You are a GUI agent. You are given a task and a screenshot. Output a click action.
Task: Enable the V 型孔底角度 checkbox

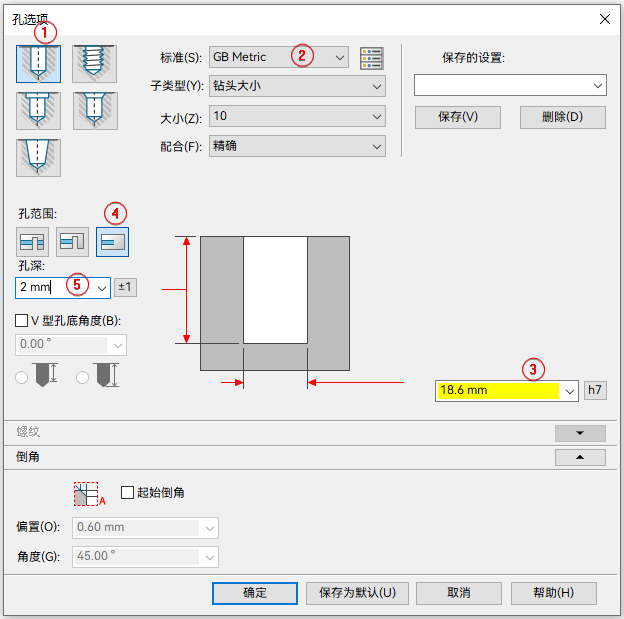pyautogui.click(x=21, y=320)
